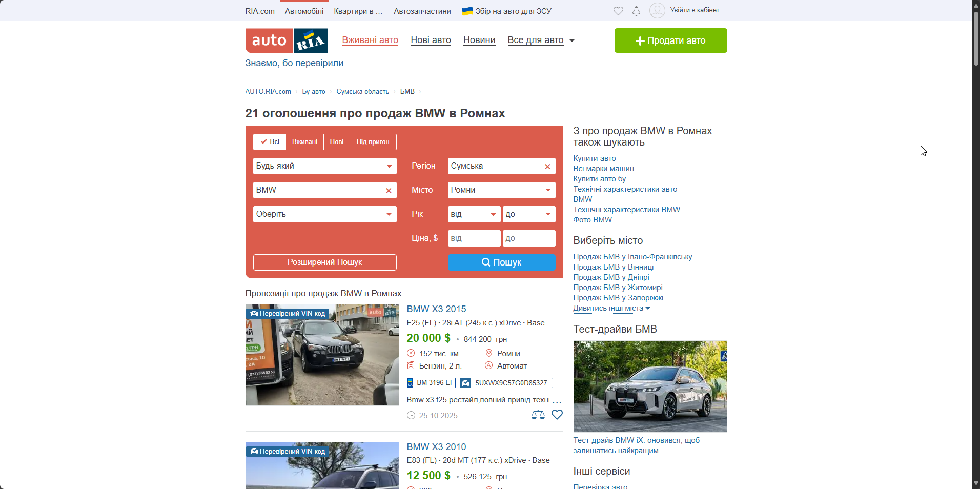Open Квартири в … top bar link

click(358, 11)
